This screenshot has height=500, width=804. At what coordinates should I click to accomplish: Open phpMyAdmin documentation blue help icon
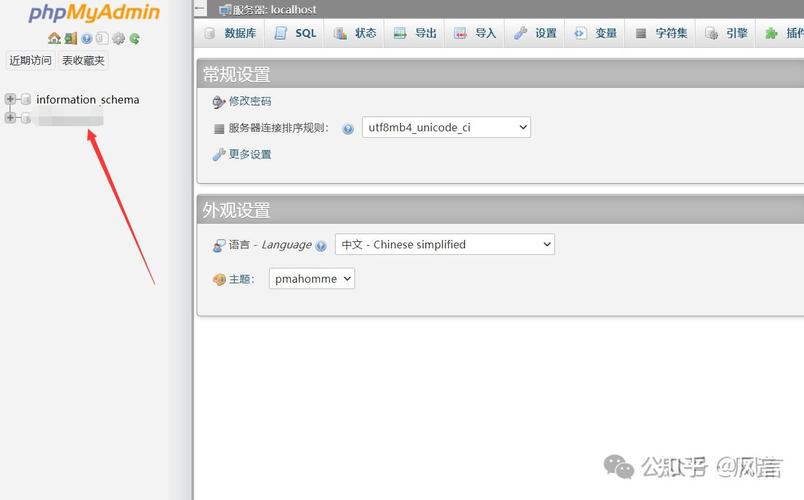pyautogui.click(x=87, y=38)
